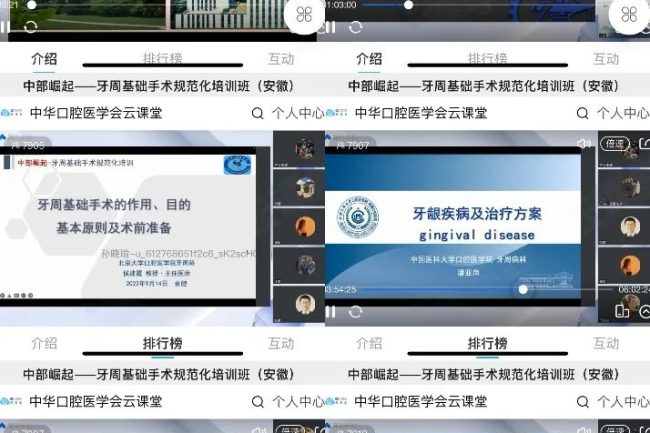
Task: Open 个人中心 in the bottom-left panel header
Action: (298, 402)
